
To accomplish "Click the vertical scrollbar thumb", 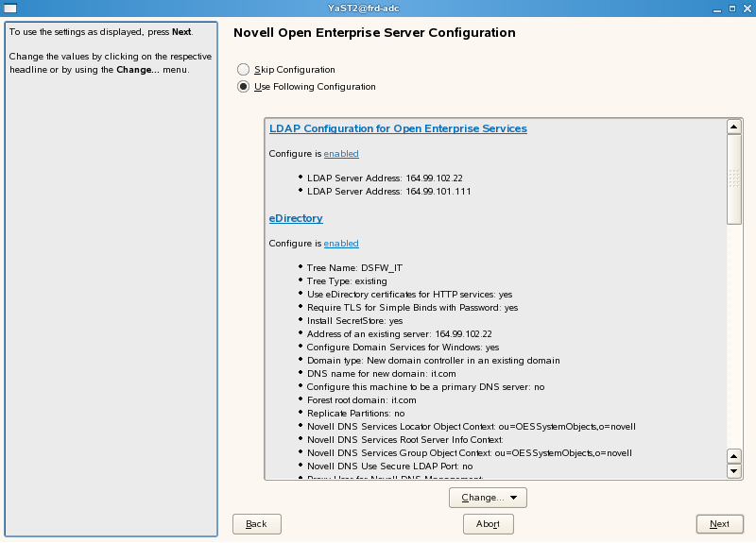I will (x=733, y=179).
